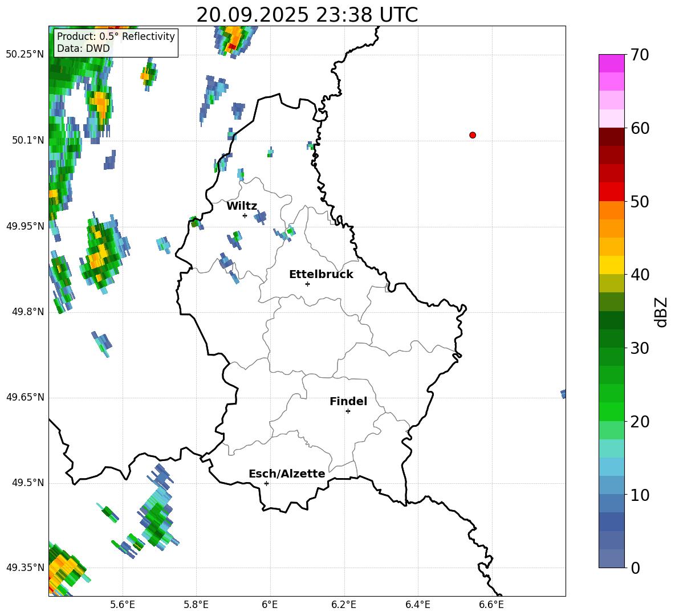675x616 pixels.
Task: Click the 49.65°N latitude label
Action: coord(25,397)
